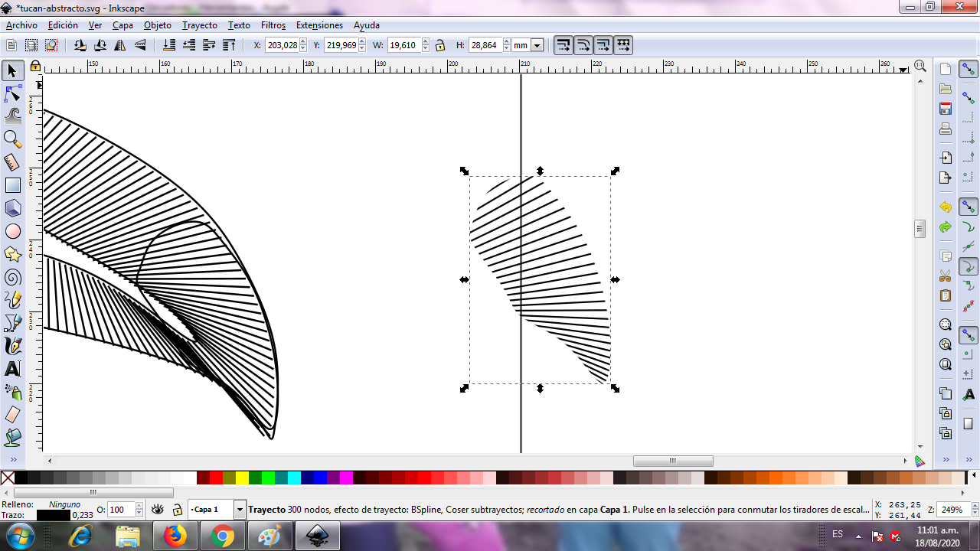This screenshot has width=980, height=551.
Task: Lower selection to bottom
Action: pyautogui.click(x=170, y=45)
